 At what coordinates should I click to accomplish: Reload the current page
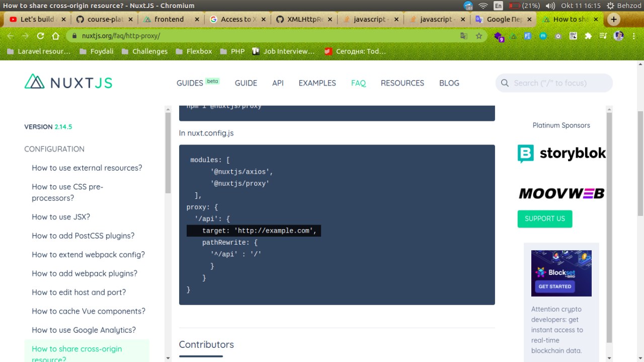(x=41, y=36)
